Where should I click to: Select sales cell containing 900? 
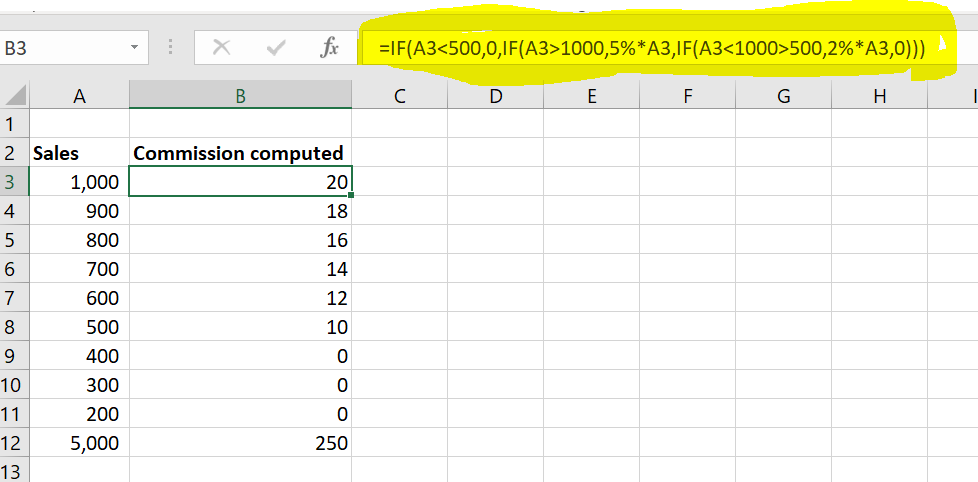(x=79, y=211)
